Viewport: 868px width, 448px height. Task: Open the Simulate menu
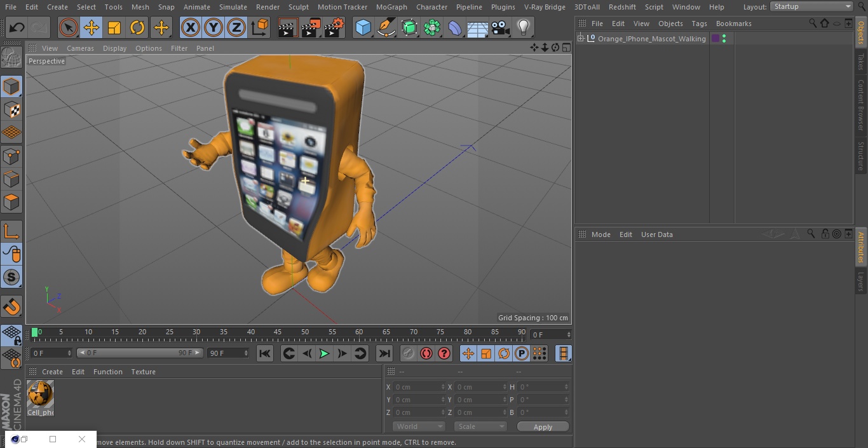click(x=233, y=7)
